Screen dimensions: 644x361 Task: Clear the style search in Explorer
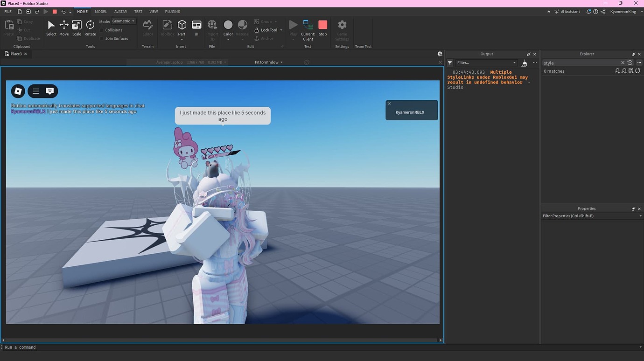click(x=623, y=62)
